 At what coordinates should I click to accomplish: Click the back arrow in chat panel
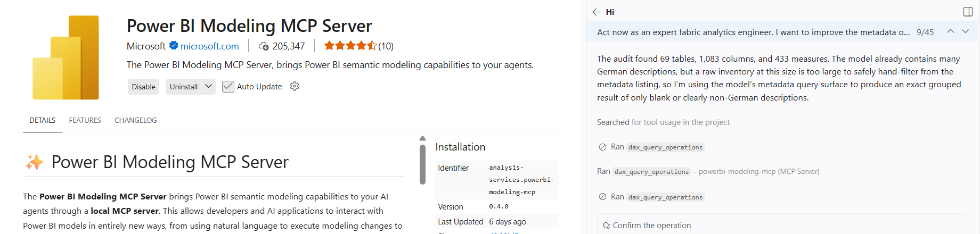[597, 12]
